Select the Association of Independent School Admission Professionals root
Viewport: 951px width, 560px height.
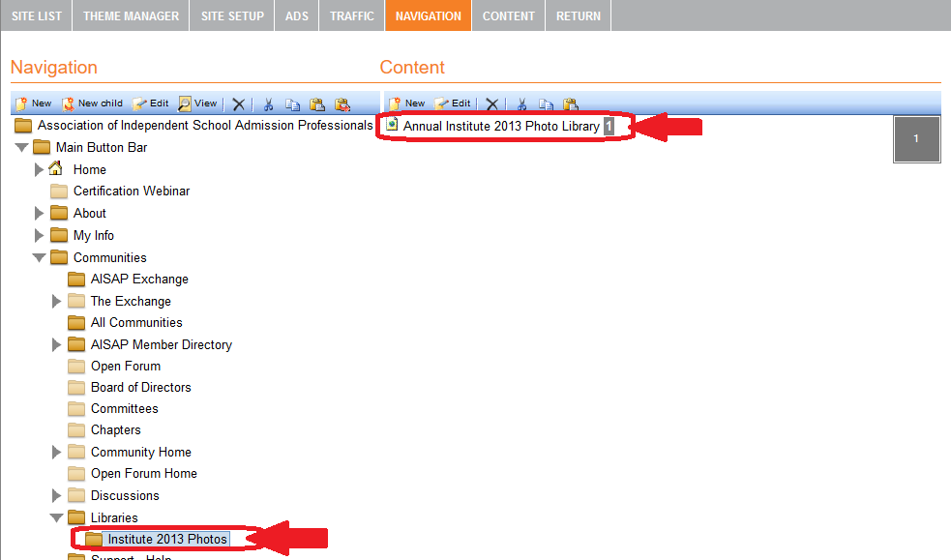coord(205,126)
